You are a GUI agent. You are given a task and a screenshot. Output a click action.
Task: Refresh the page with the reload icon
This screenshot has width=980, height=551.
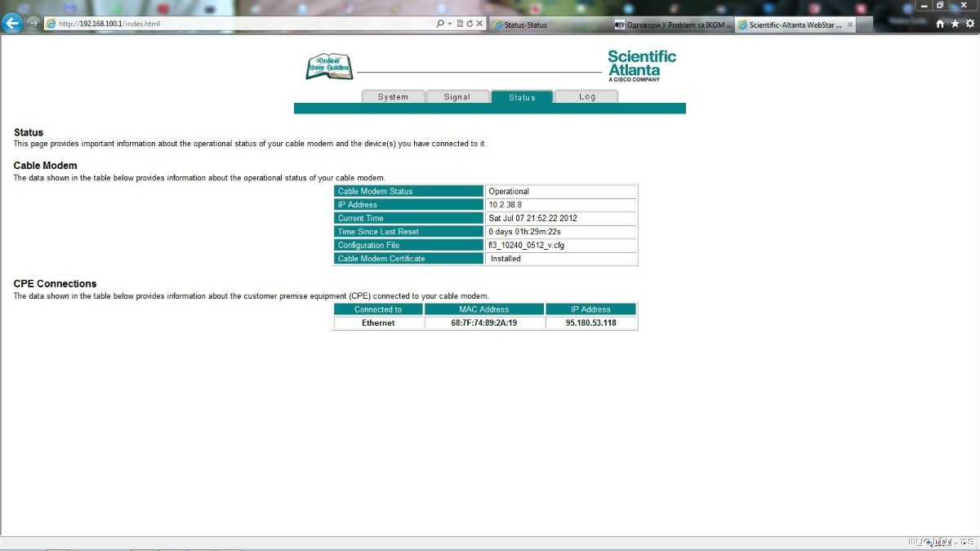pos(470,24)
